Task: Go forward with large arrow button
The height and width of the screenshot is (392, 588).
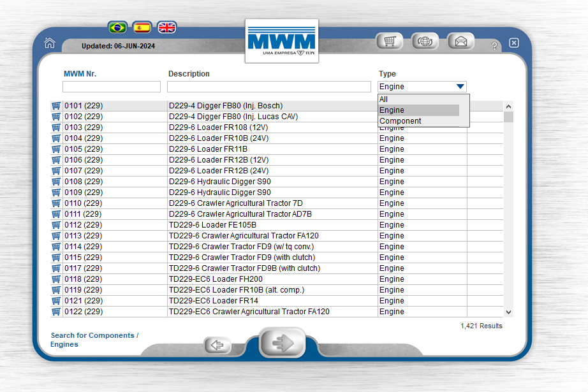Action: (282, 343)
